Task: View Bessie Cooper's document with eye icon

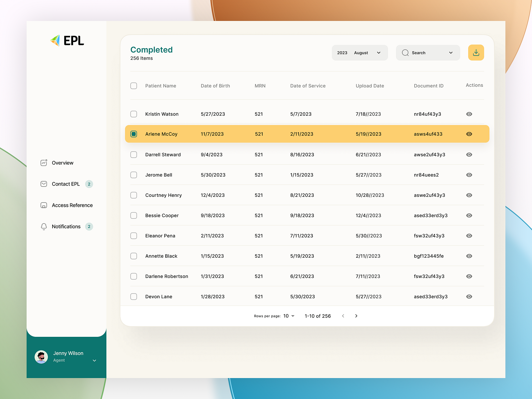Action: (x=469, y=215)
